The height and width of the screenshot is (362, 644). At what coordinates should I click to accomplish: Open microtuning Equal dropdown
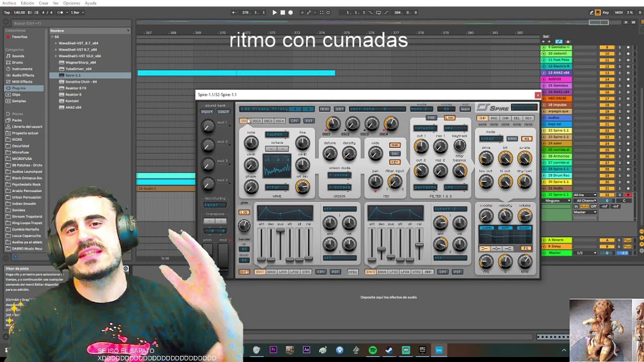215,205
